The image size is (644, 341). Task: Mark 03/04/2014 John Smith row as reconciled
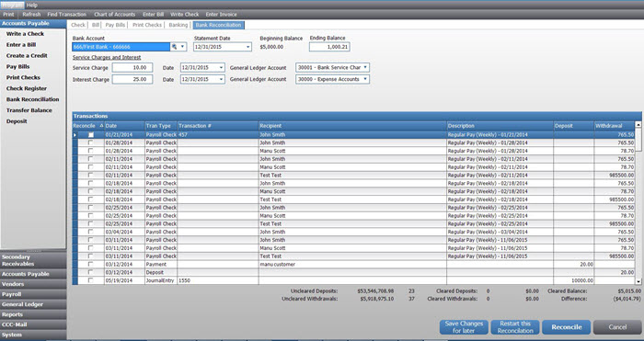pyautogui.click(x=90, y=232)
